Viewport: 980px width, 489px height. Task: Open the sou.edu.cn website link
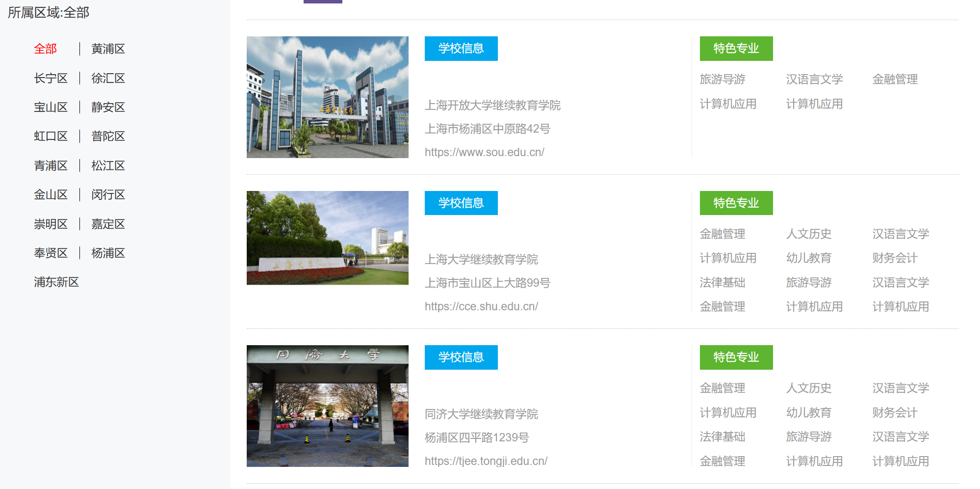click(484, 153)
